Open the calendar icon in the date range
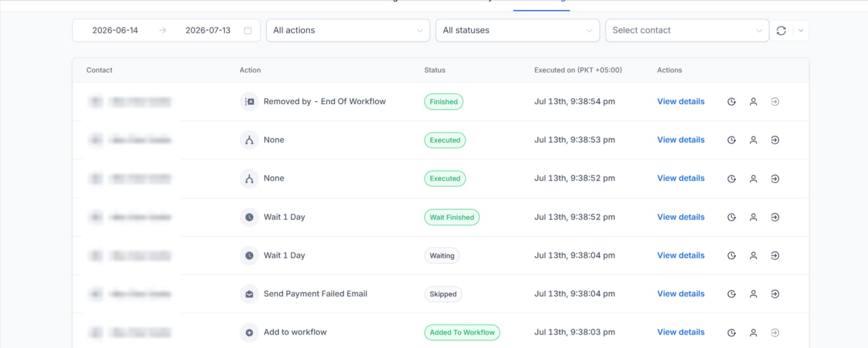 (248, 30)
